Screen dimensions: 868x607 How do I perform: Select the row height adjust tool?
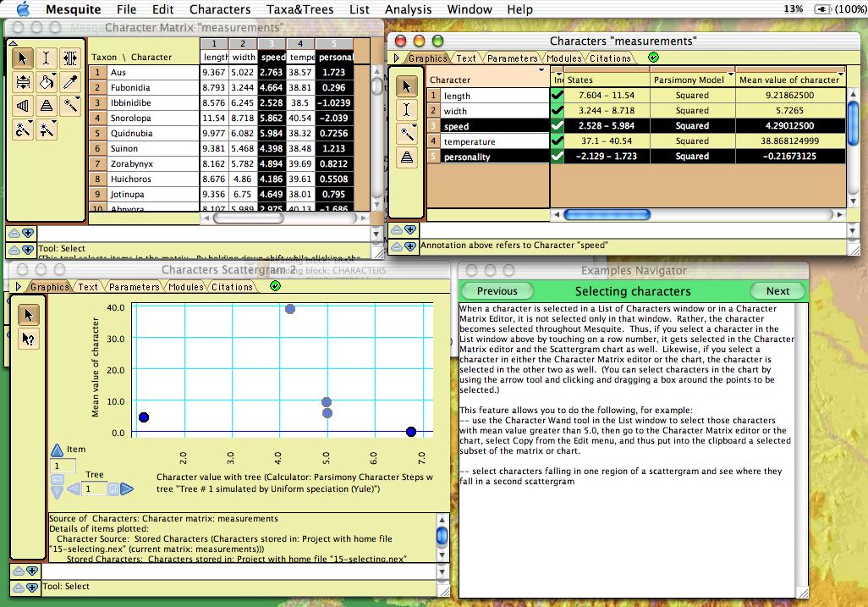23,82
